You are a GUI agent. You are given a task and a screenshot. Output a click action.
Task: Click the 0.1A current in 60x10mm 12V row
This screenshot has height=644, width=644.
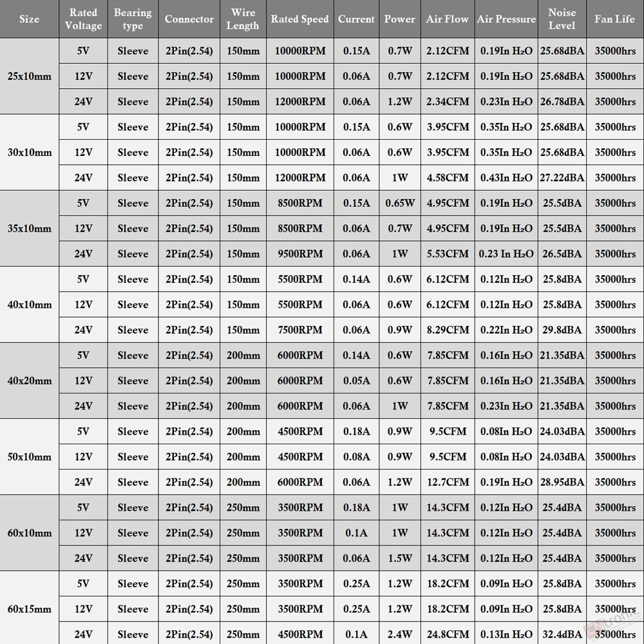(x=357, y=533)
